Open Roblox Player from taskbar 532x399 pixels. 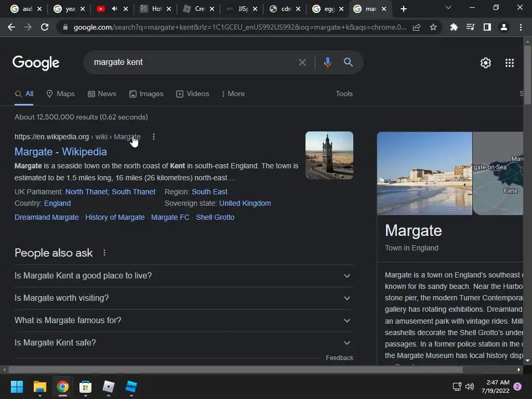coord(108,387)
